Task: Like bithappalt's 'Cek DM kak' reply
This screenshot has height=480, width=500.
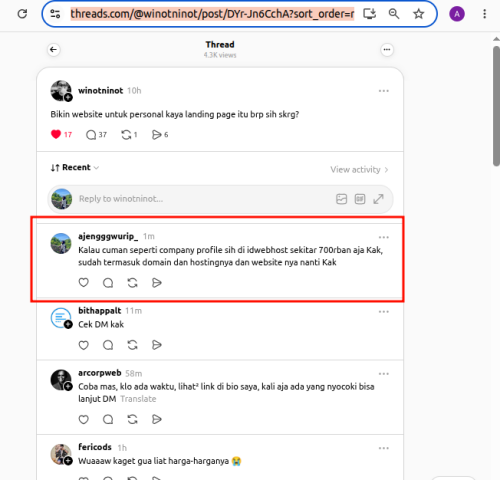Action: click(83, 345)
